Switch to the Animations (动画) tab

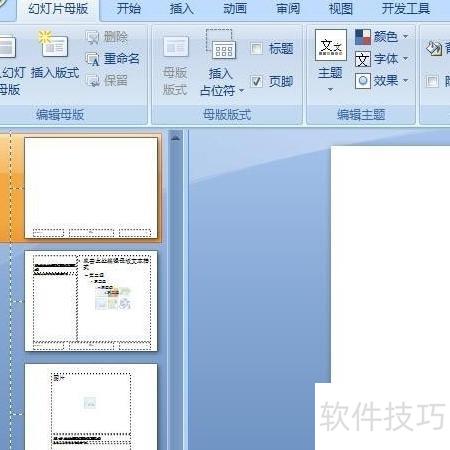(x=235, y=8)
